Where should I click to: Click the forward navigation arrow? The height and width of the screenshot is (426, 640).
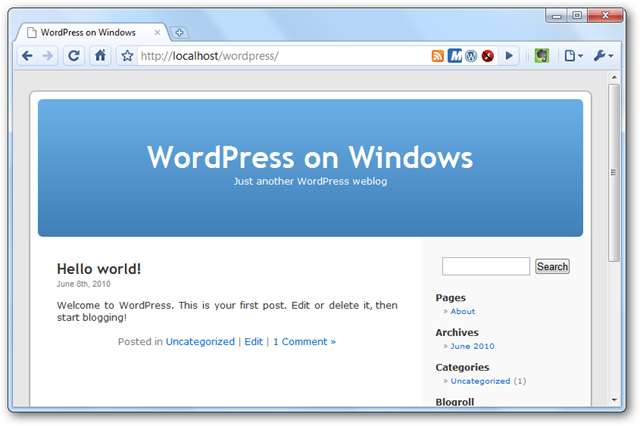pos(48,56)
